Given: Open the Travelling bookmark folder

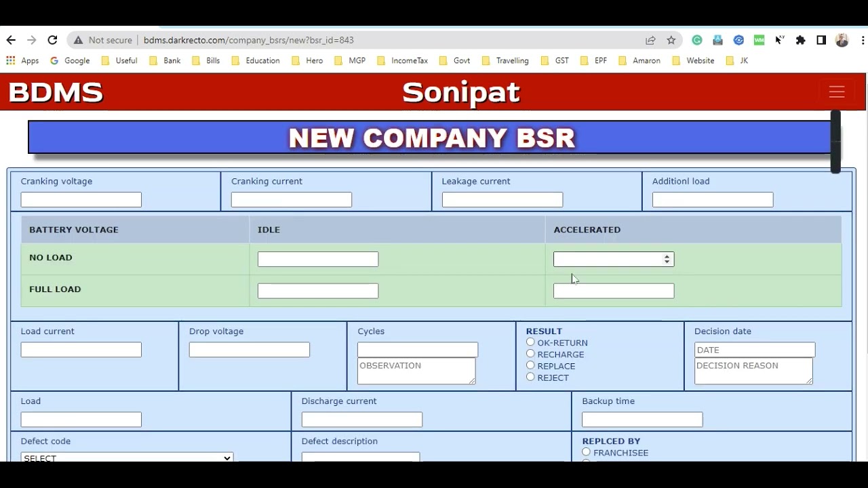Looking at the screenshot, I should (505, 60).
